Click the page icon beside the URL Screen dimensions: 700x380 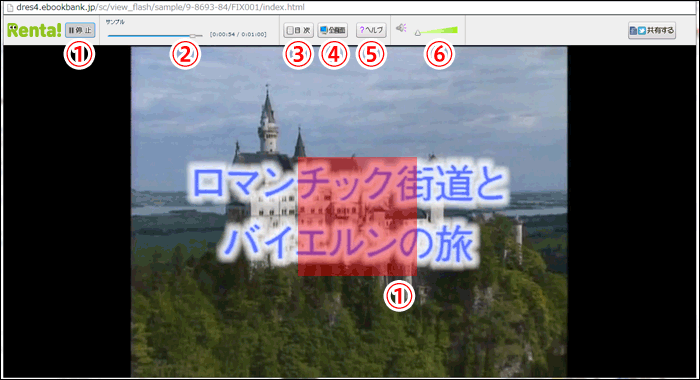[10, 8]
